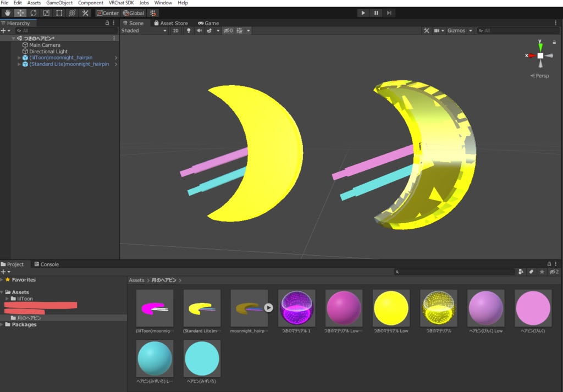
Task: Select the Move tool
Action: 20,13
